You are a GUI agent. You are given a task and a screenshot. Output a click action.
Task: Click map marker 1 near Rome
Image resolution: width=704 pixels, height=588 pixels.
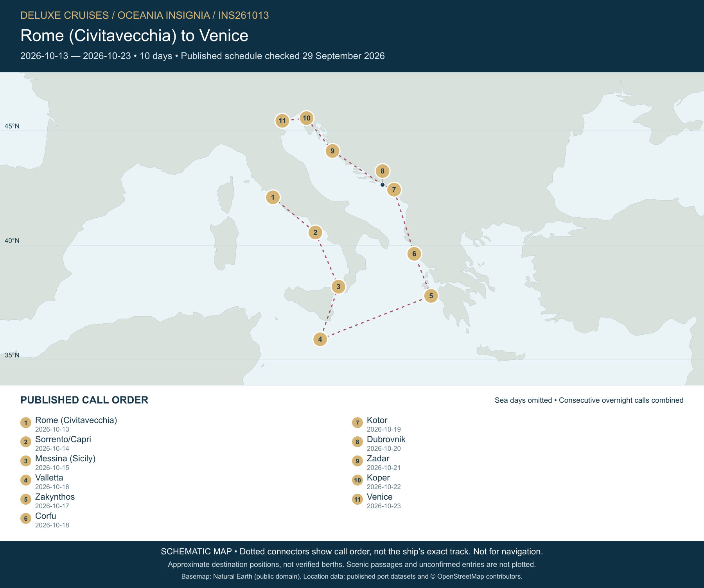(273, 197)
